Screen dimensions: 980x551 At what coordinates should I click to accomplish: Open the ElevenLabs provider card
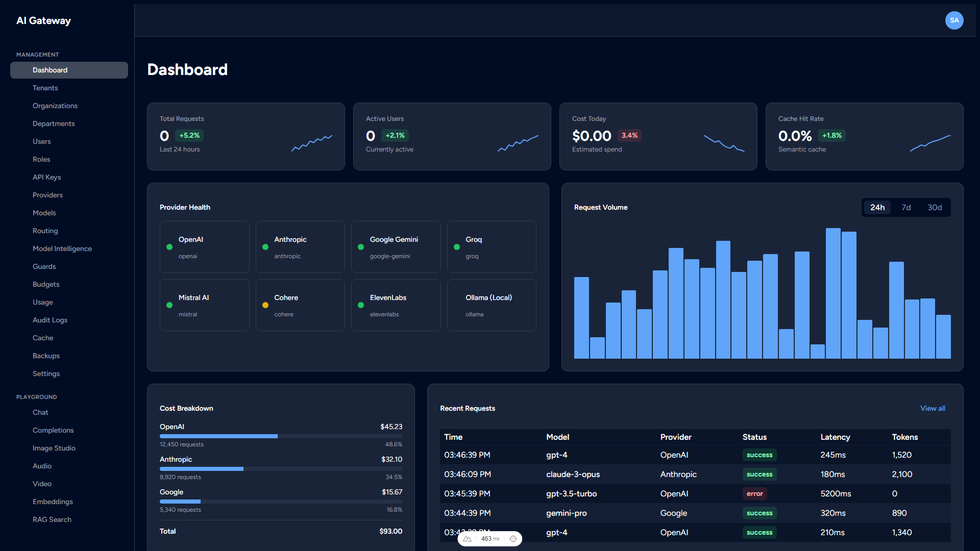[x=396, y=305]
